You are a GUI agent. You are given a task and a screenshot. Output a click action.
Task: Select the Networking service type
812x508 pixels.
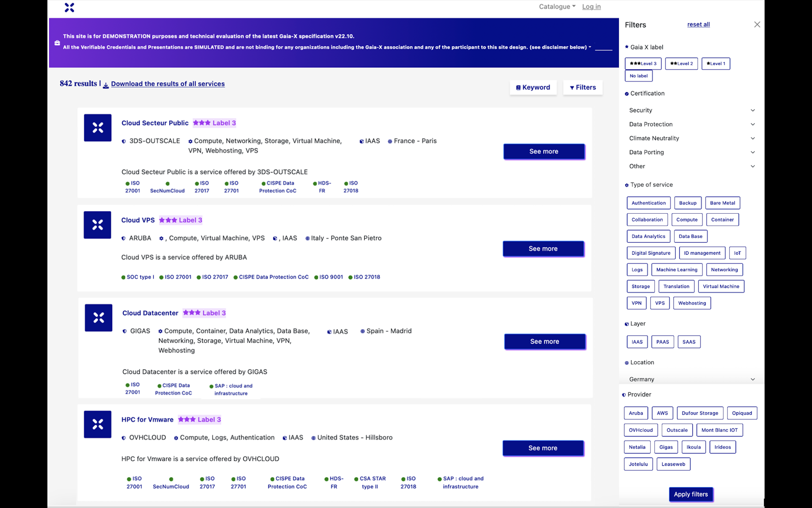[x=724, y=270]
